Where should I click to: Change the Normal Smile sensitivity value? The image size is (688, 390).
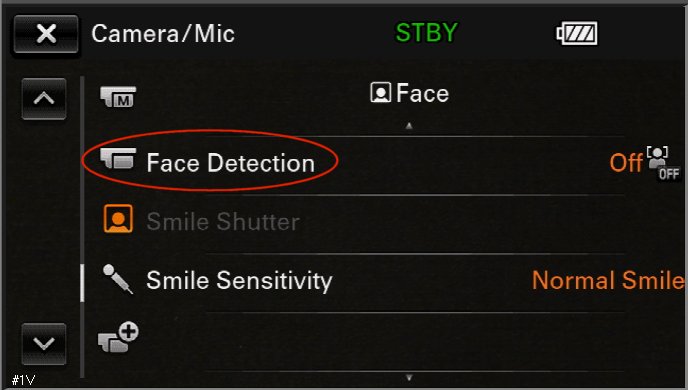pos(608,280)
